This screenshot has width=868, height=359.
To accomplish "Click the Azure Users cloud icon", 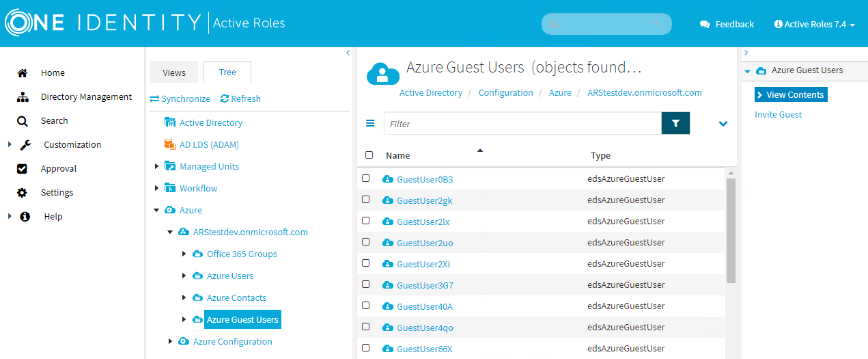I will pyautogui.click(x=197, y=276).
